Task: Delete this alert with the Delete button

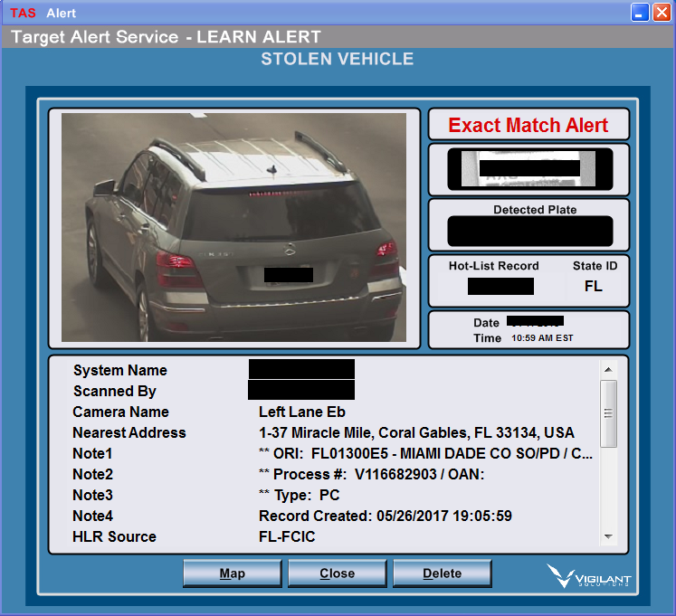Action: coord(442,573)
